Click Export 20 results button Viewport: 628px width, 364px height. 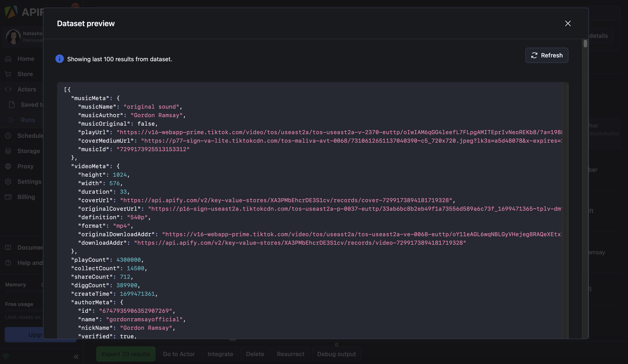click(x=126, y=354)
